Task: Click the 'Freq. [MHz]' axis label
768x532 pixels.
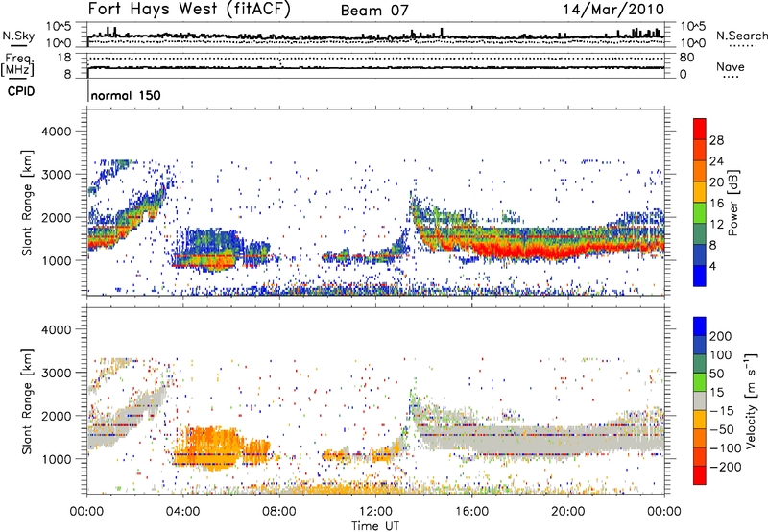Action: tap(17, 64)
